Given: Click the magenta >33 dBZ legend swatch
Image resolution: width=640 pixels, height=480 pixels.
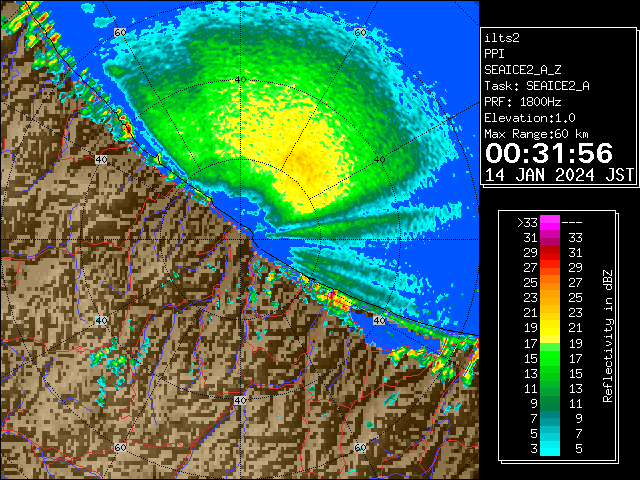Looking at the screenshot, I should tap(550, 223).
